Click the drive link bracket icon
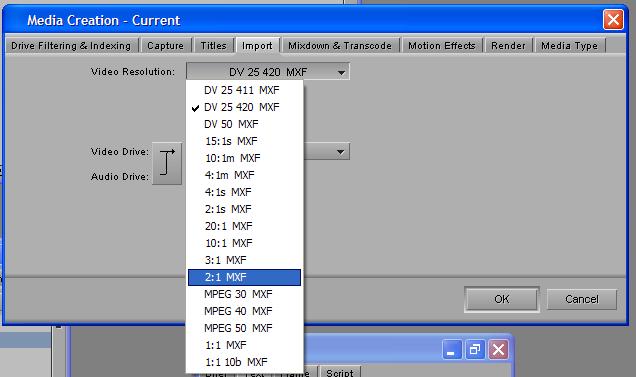 [167, 163]
